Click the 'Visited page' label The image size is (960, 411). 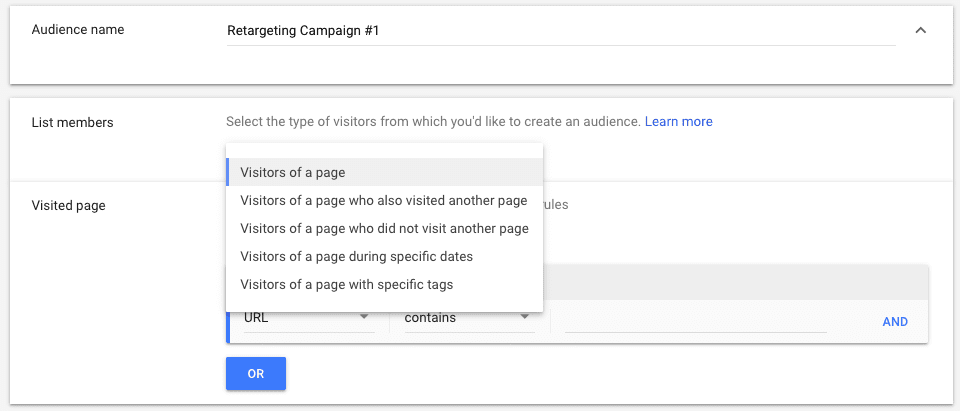pos(68,206)
